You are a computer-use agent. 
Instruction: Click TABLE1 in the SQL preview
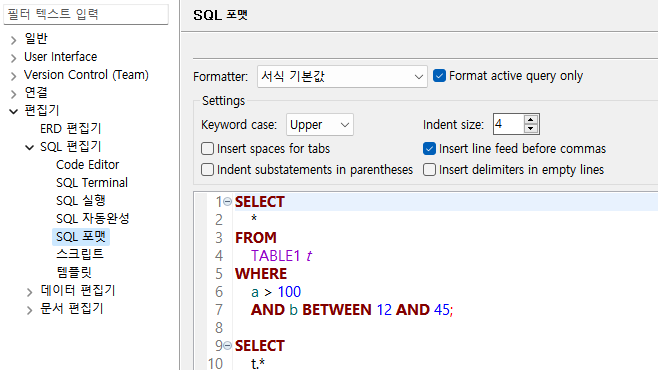click(x=276, y=256)
